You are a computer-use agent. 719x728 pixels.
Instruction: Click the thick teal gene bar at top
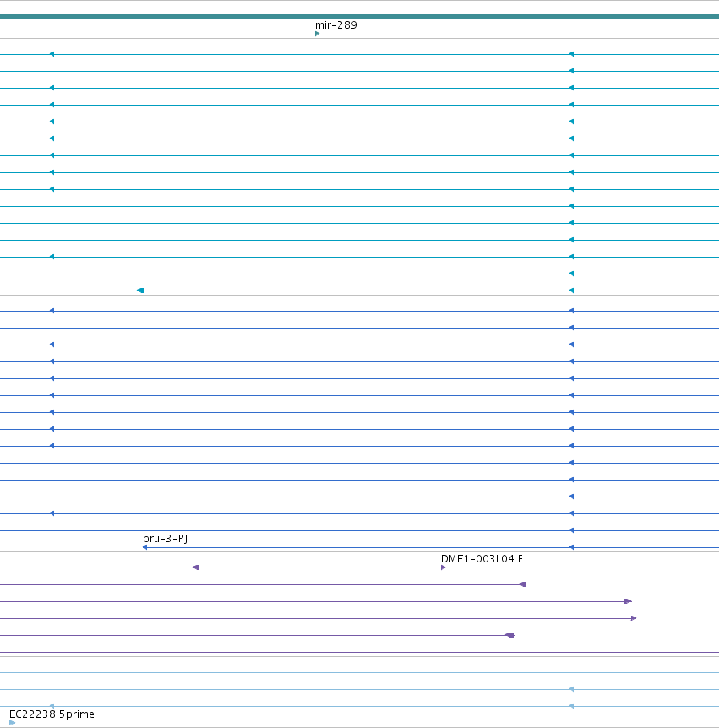[x=360, y=16]
